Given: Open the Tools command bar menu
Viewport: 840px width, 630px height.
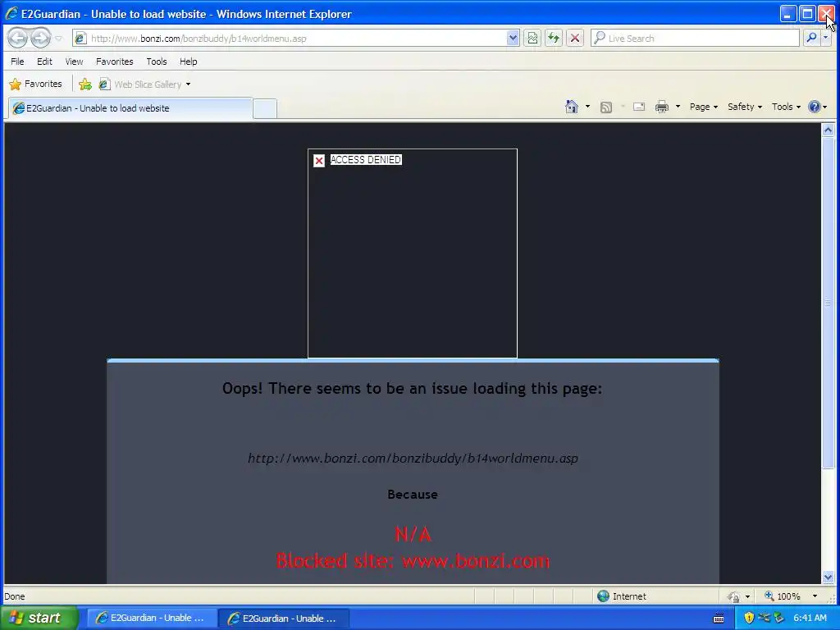Looking at the screenshot, I should 786,107.
